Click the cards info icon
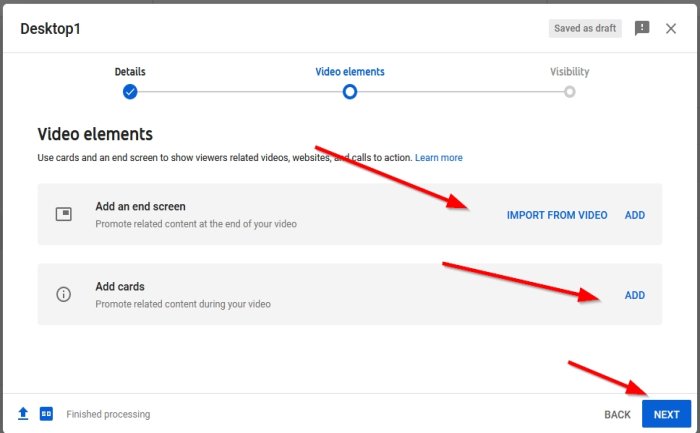This screenshot has width=700, height=433. 63,294
